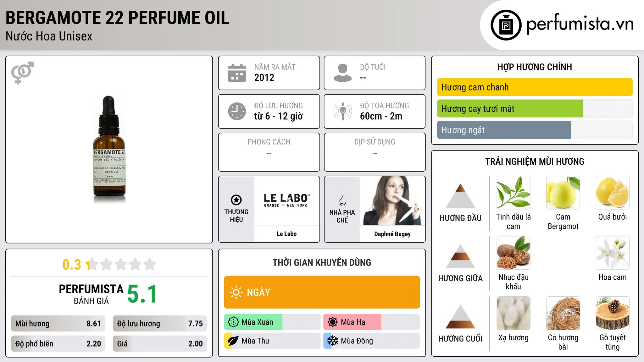
Task: Click the unisex gender symbol icon
Action: pos(22,73)
